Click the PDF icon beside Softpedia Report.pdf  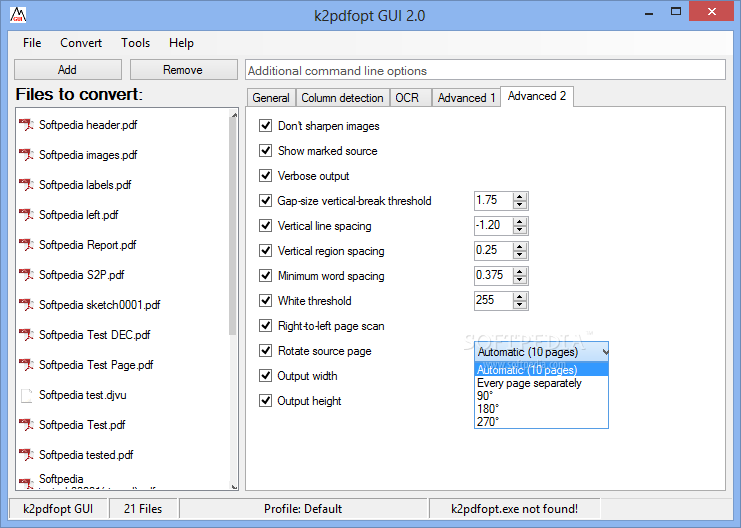click(26, 245)
